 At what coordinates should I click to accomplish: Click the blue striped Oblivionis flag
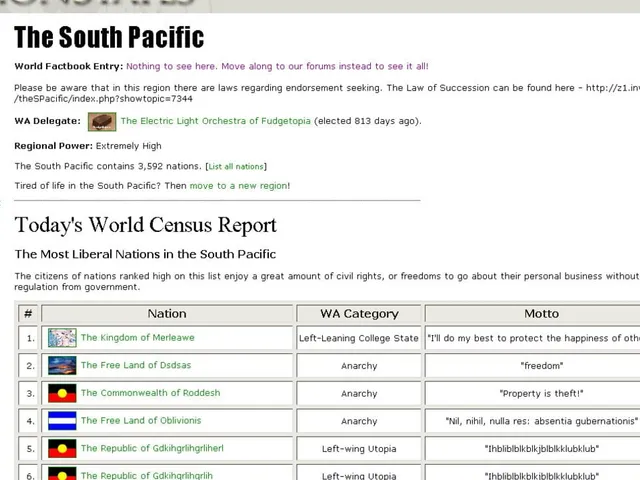coord(62,421)
